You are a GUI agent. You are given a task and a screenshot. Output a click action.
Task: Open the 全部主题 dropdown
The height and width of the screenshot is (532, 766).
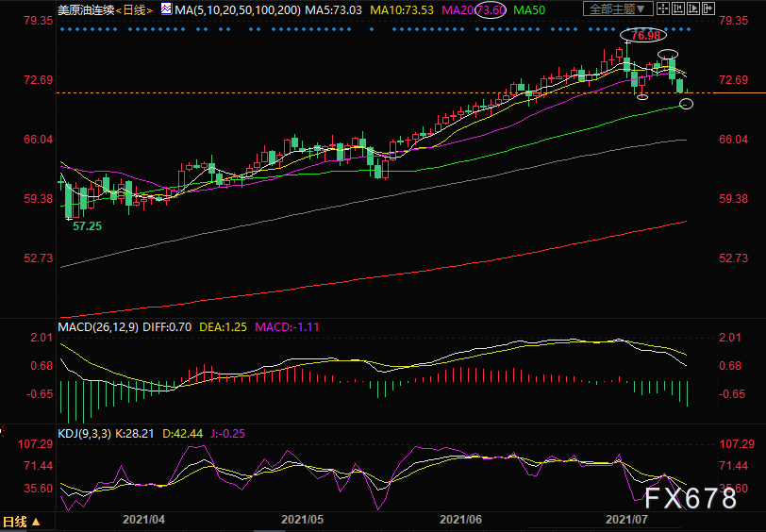(618, 8)
